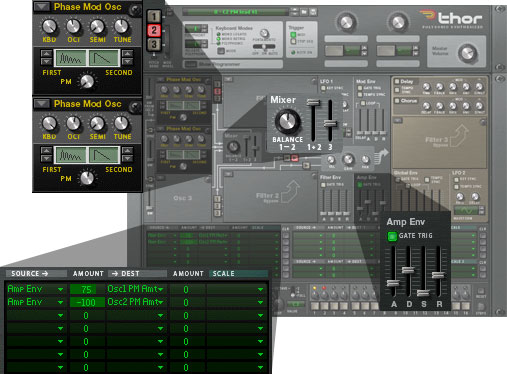Click the Portamento knob in Keyboard Modes
507x374 pixels.
coord(264,33)
